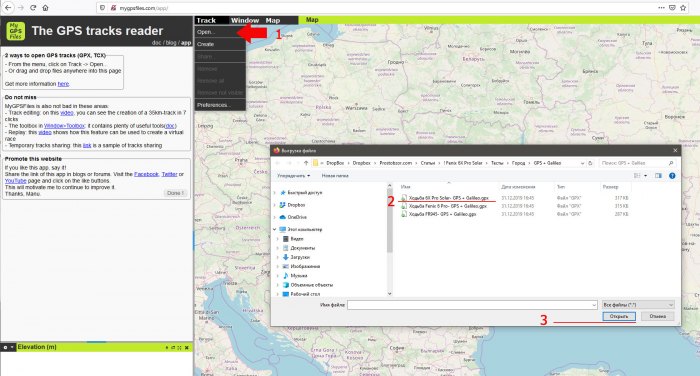Click the MyGPSFiles logo icon

[16, 31]
